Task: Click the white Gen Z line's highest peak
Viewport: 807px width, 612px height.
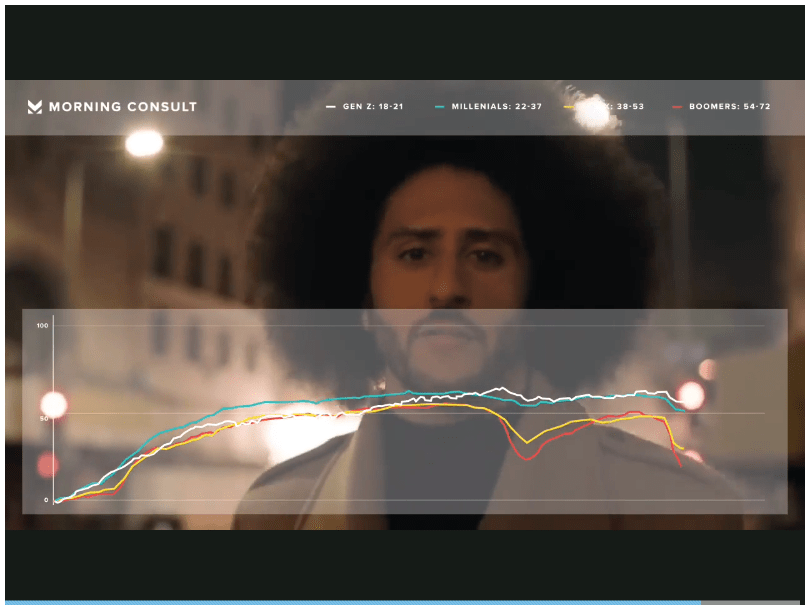Action: pyautogui.click(x=503, y=388)
